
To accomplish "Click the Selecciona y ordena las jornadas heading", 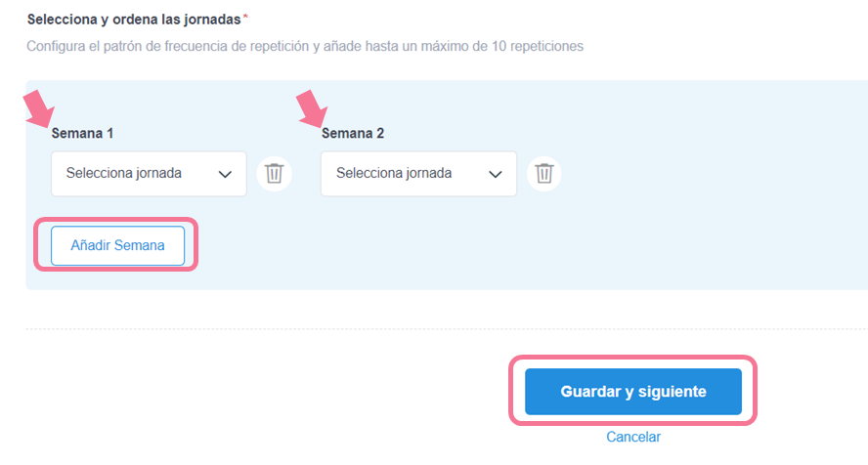I will click(134, 20).
